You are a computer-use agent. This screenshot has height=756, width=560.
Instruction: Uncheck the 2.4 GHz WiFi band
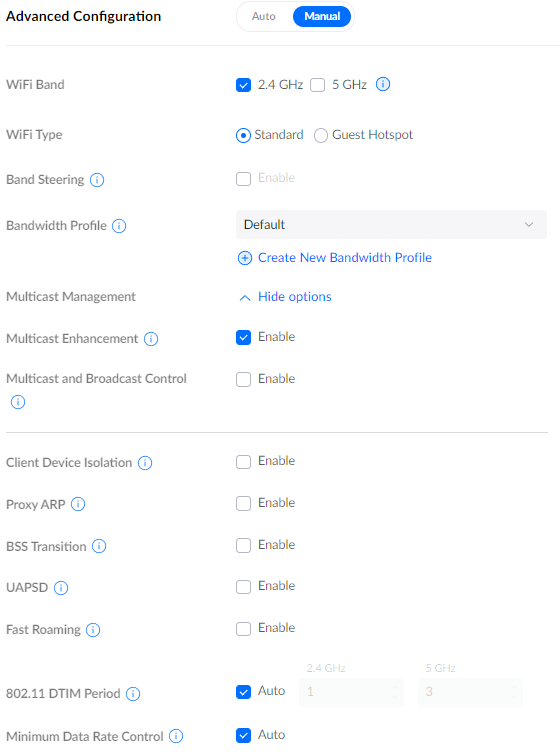pyautogui.click(x=244, y=85)
